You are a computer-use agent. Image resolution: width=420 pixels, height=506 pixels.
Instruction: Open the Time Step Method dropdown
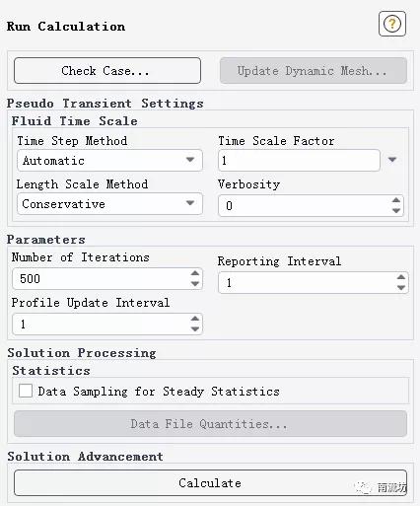pyautogui.click(x=109, y=161)
